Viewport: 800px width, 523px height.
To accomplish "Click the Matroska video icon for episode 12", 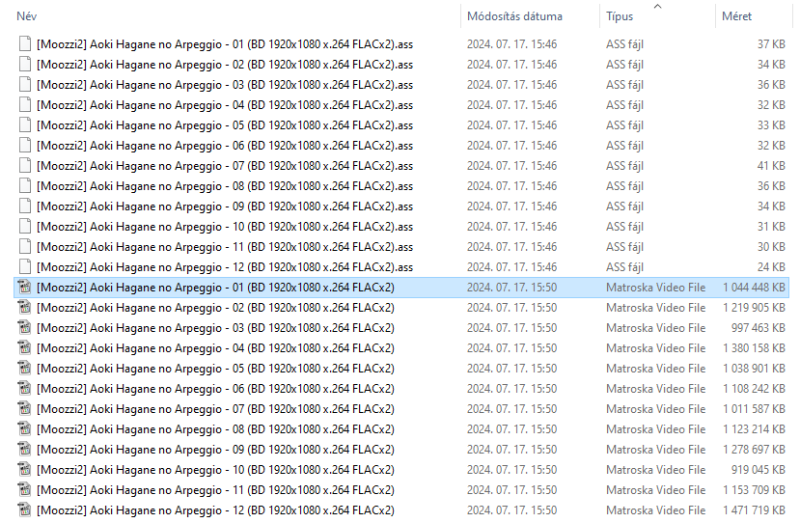I will (24, 510).
